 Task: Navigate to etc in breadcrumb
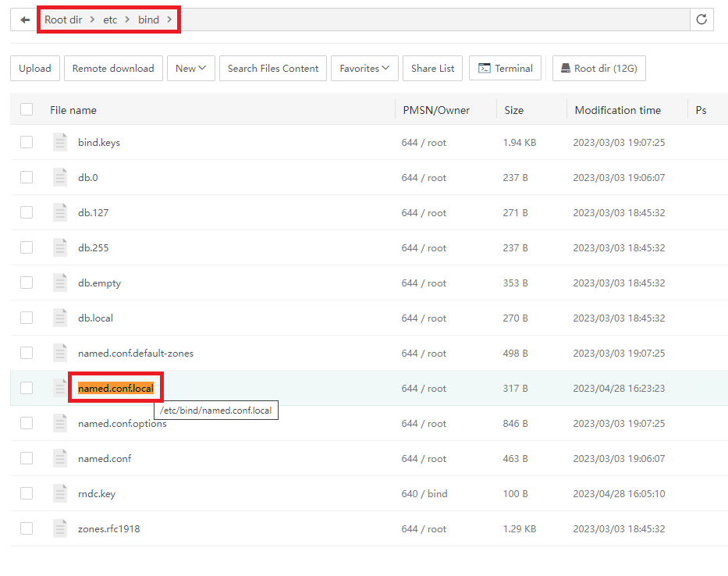110,20
